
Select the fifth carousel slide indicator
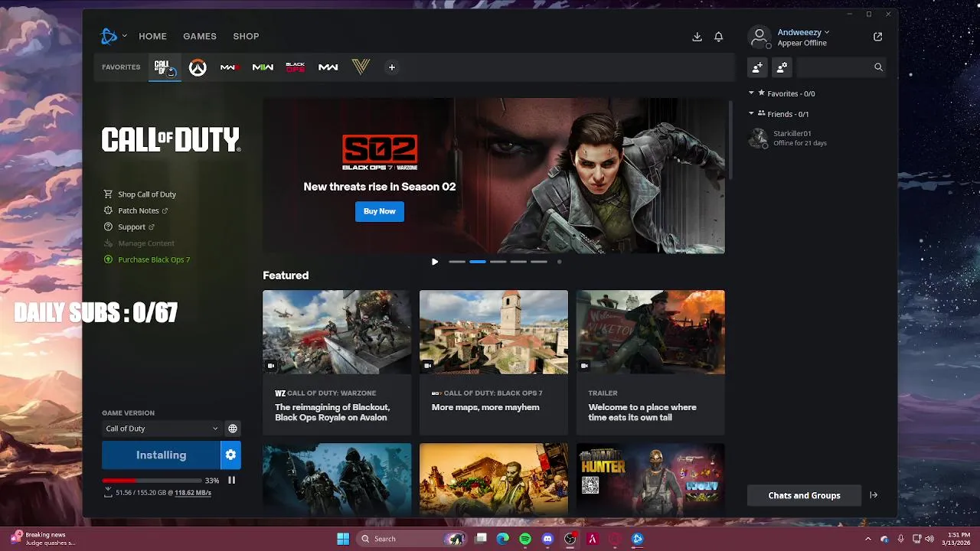(x=540, y=262)
